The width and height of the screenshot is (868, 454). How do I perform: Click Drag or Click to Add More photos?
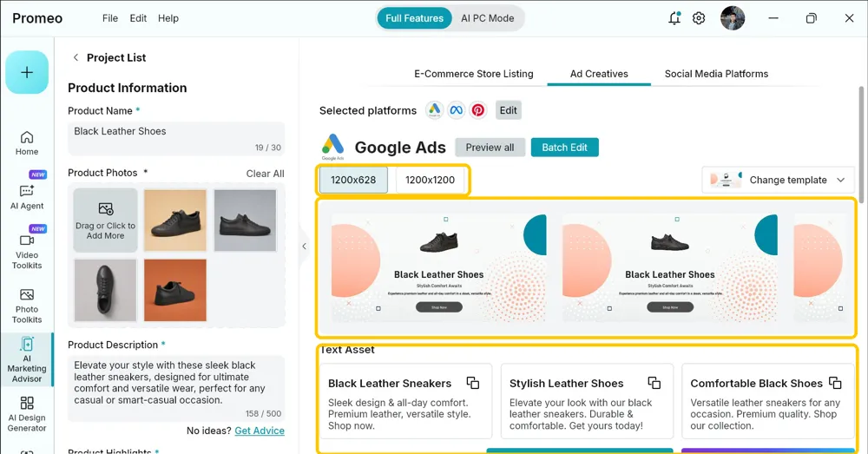point(105,220)
